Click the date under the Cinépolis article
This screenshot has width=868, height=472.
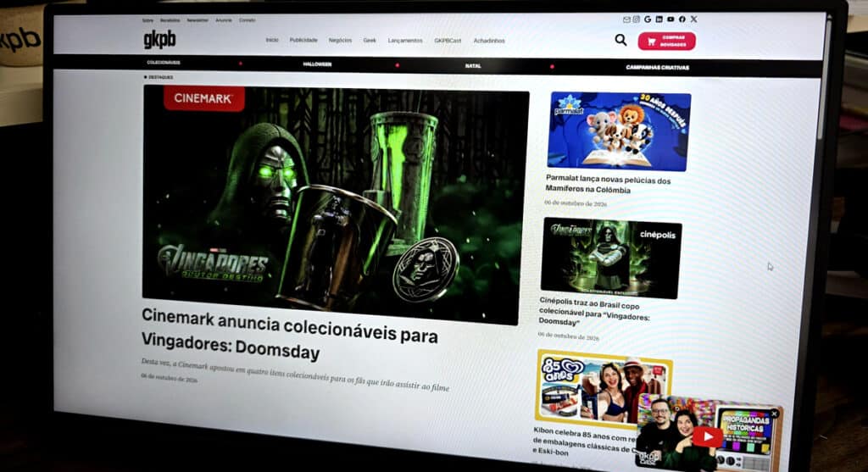tap(569, 336)
